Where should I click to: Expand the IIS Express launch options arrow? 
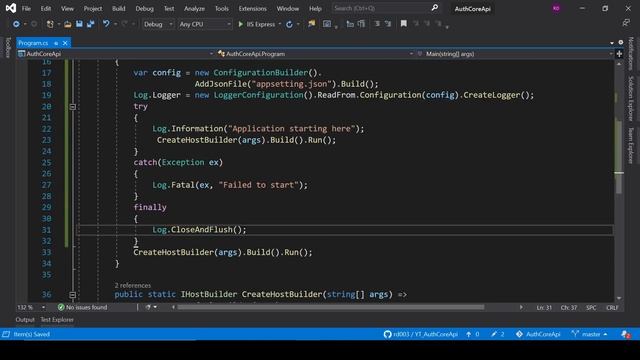click(x=280, y=24)
